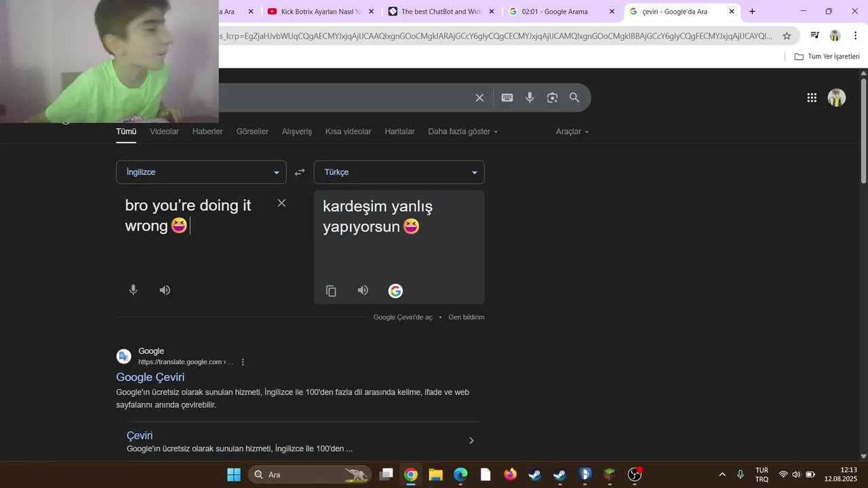Image resolution: width=868 pixels, height=488 pixels.
Task: Open Task View on the taskbar
Action: (x=386, y=474)
